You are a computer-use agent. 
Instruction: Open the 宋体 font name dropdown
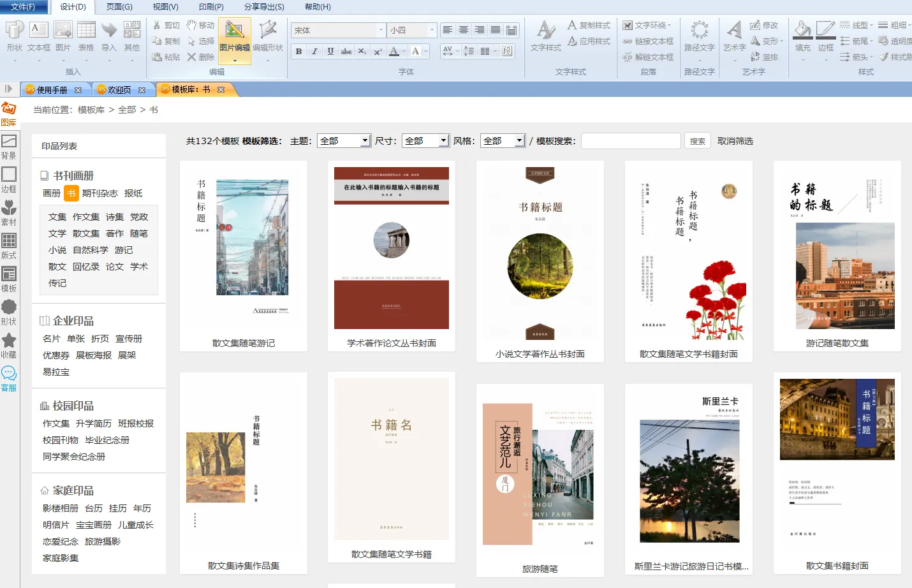pyautogui.click(x=381, y=30)
